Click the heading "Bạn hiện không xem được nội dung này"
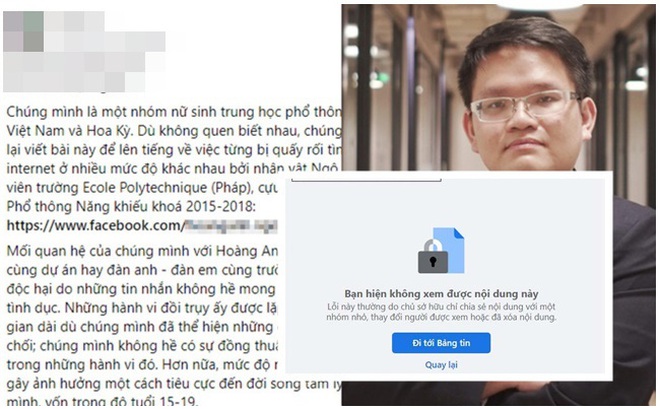The image size is (660, 409). point(441,294)
